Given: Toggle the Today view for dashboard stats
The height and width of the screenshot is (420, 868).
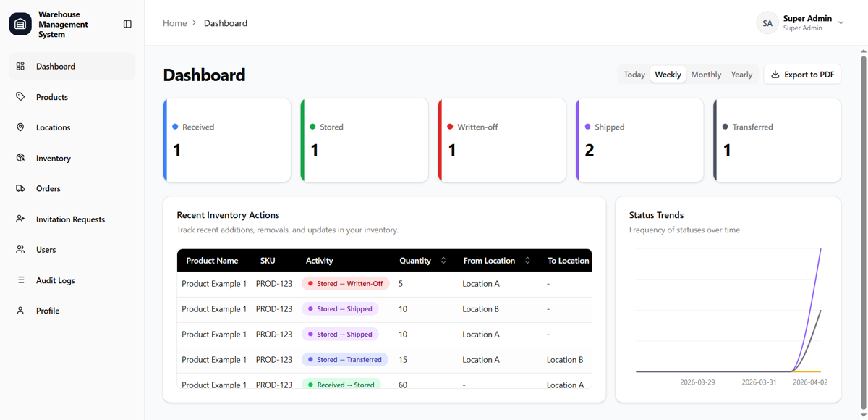Looking at the screenshot, I should point(634,74).
